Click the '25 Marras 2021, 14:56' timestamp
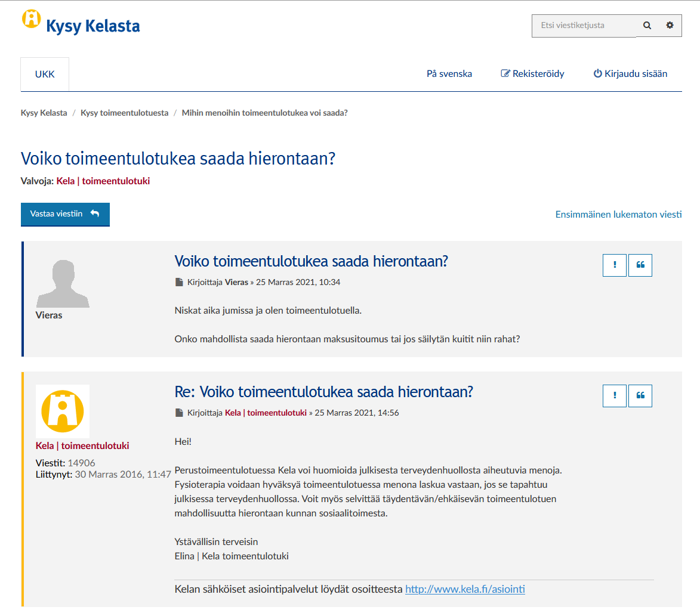The image size is (700, 613). pos(357,413)
